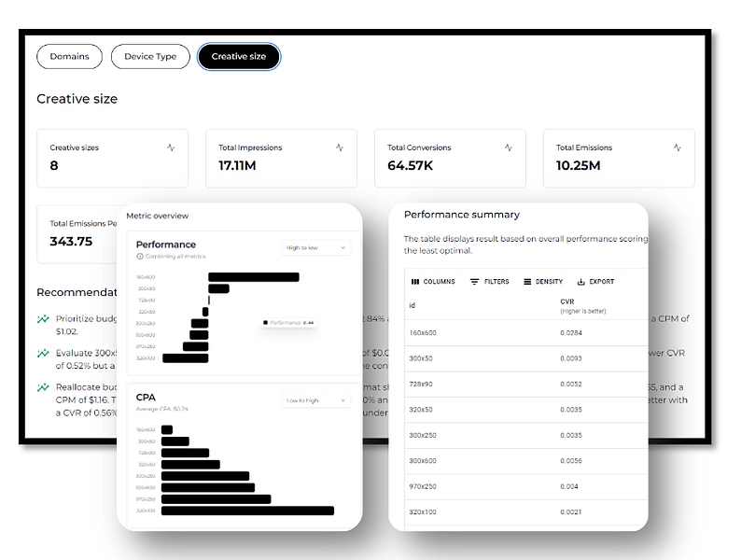The image size is (755, 560).
Task: Switch to the Domains tab
Action: coord(70,56)
